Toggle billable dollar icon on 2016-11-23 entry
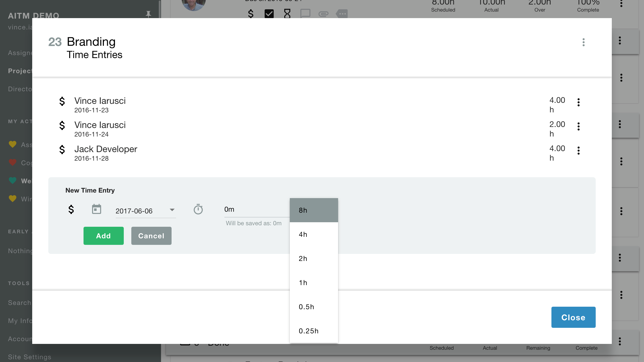This screenshot has width=644, height=362. pyautogui.click(x=62, y=101)
